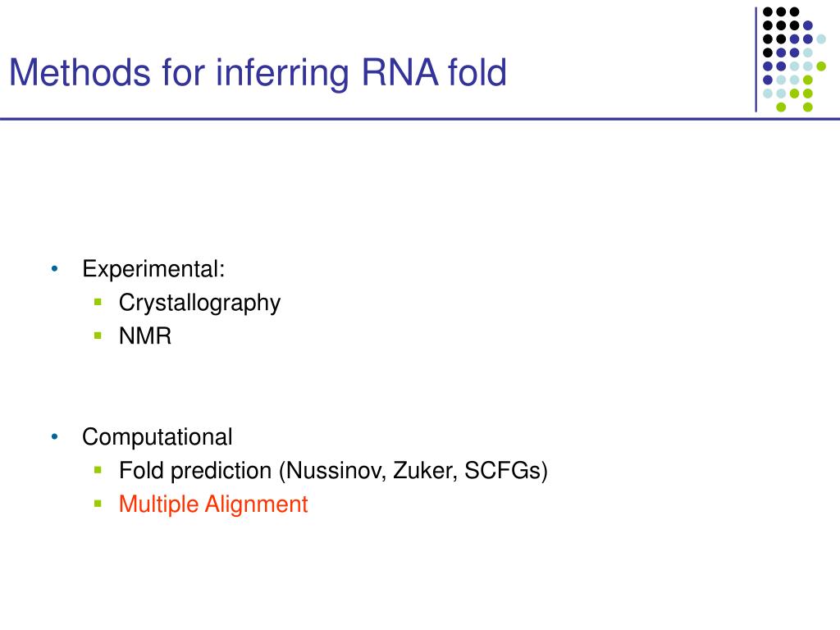
Task: Click the blue round bullet before Experimental
Action: pyautogui.click(x=55, y=269)
